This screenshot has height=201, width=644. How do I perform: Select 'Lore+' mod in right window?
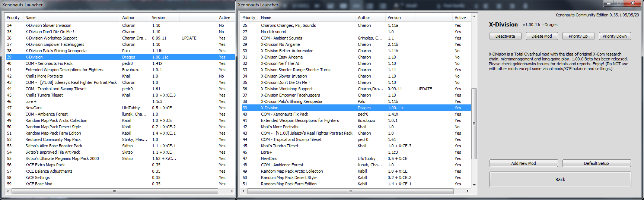click(356, 152)
